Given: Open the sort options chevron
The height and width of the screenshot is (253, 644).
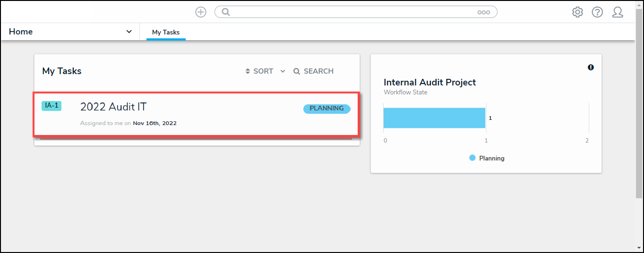Looking at the screenshot, I should 283,71.
